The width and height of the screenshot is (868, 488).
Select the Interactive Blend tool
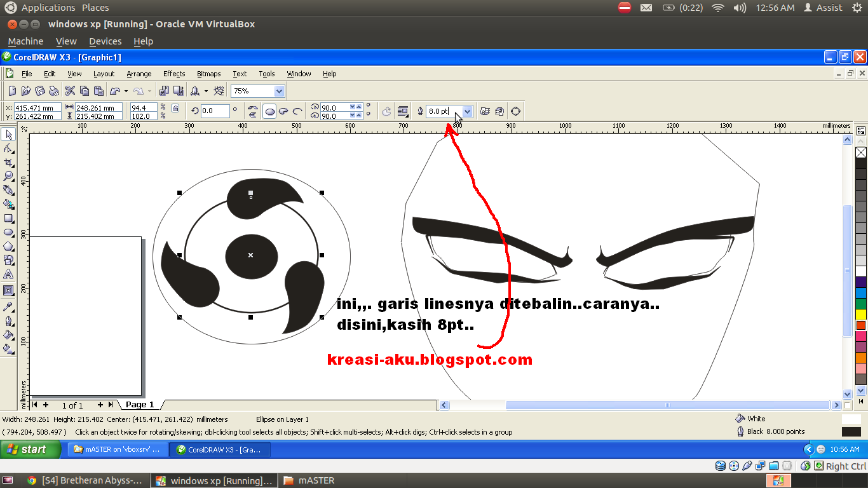[8, 290]
